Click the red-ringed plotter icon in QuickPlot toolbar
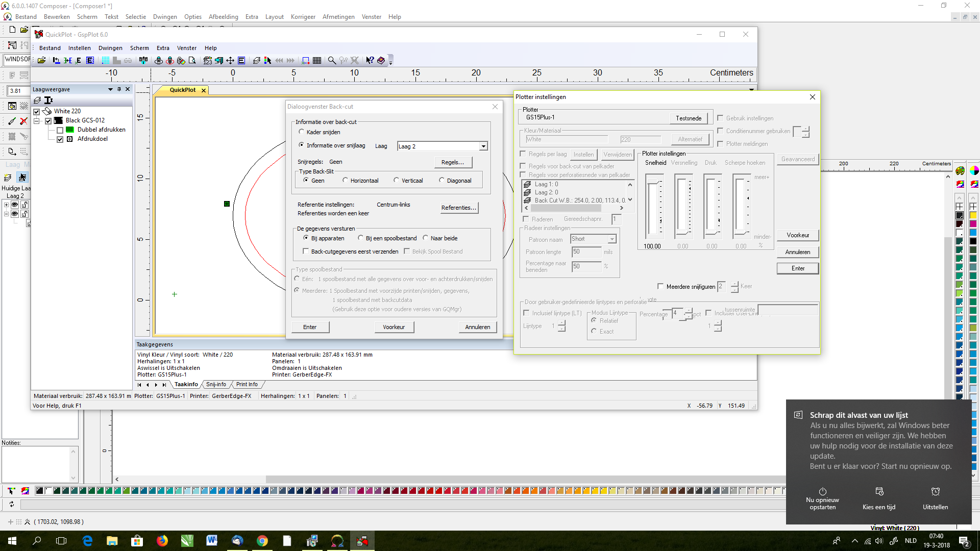Screen dimensions: 980x551 pyautogui.click(x=170, y=60)
